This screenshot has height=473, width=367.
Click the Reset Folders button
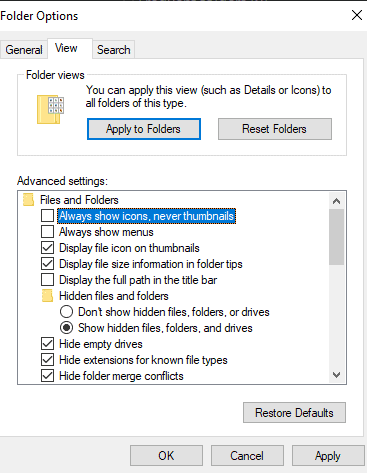coord(275,129)
